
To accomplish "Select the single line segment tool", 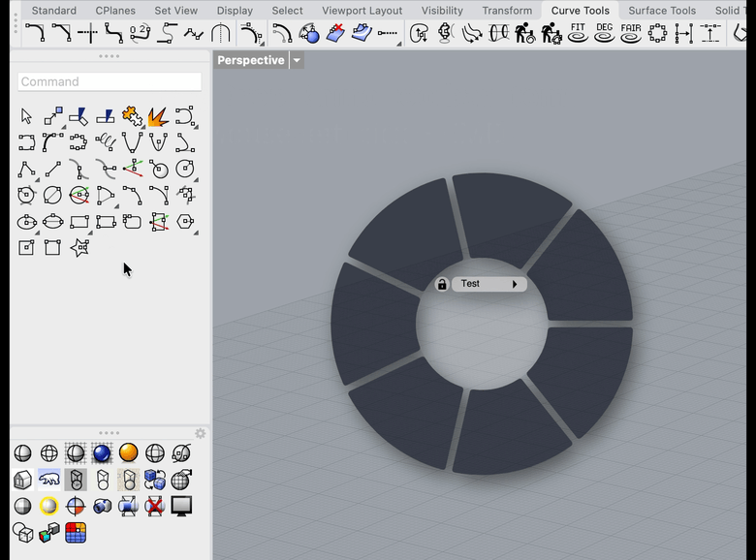I will point(52,169).
